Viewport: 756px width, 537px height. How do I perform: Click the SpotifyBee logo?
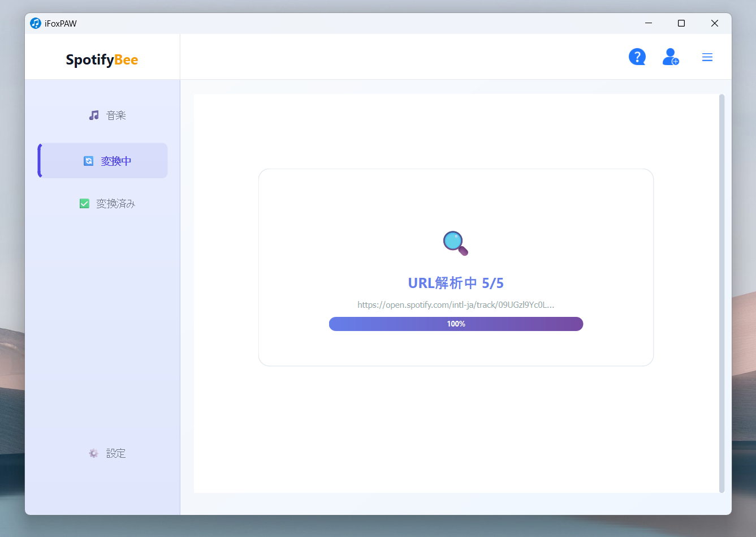coord(102,59)
